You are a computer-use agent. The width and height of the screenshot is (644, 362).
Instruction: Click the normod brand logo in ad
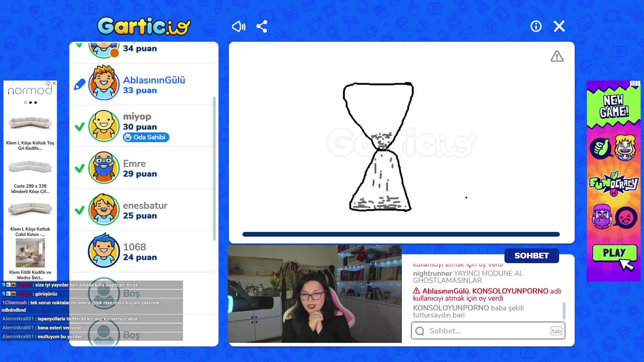pyautogui.click(x=30, y=90)
